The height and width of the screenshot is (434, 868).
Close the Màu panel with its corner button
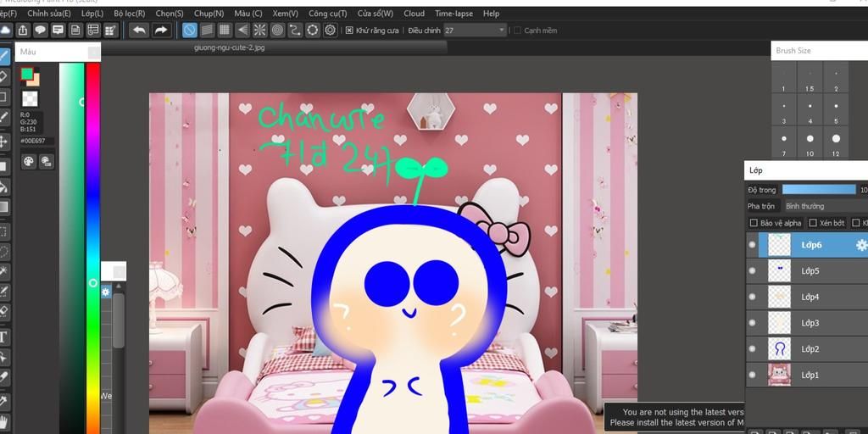click(x=94, y=53)
